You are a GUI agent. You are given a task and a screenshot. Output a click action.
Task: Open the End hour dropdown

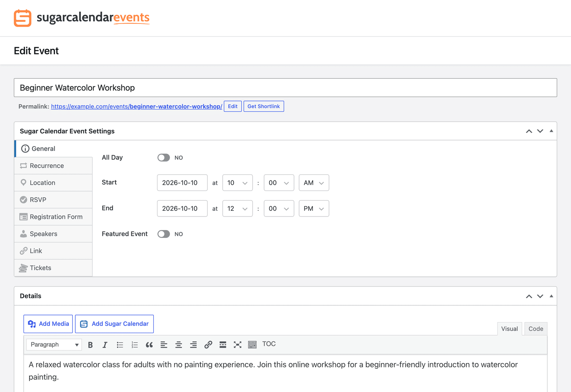click(237, 208)
